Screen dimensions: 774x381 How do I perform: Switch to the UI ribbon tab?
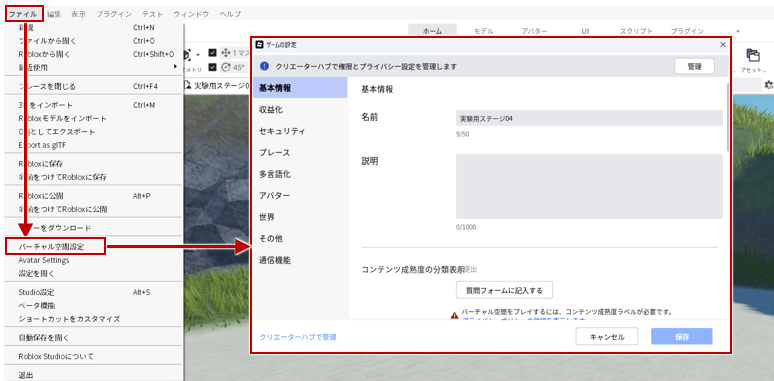point(585,31)
